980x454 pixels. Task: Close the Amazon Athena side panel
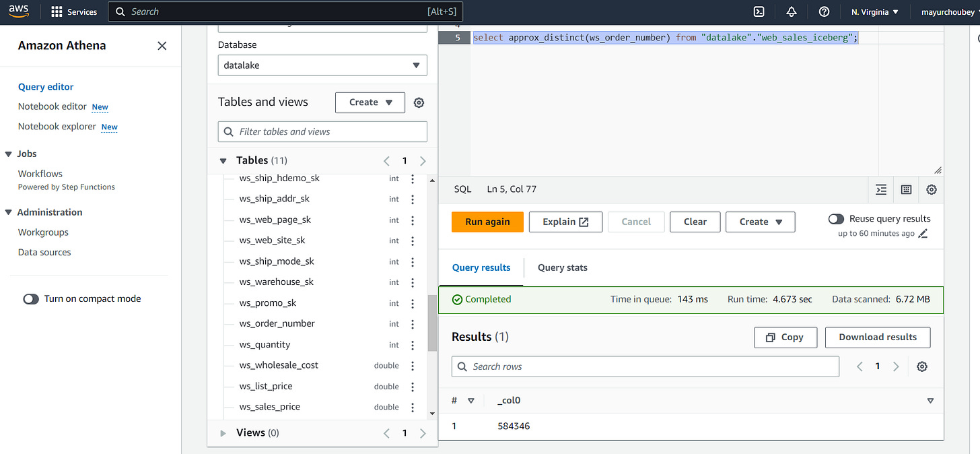(162, 46)
